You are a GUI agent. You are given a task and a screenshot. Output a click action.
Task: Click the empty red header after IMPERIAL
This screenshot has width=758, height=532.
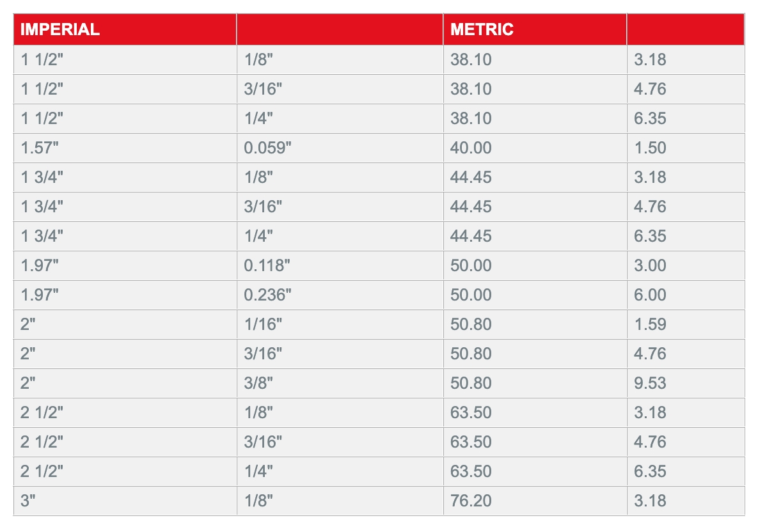point(340,29)
